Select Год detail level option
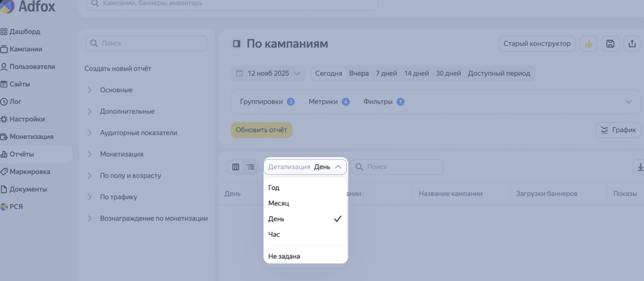Viewport: 644px width, 281px height. (x=274, y=188)
